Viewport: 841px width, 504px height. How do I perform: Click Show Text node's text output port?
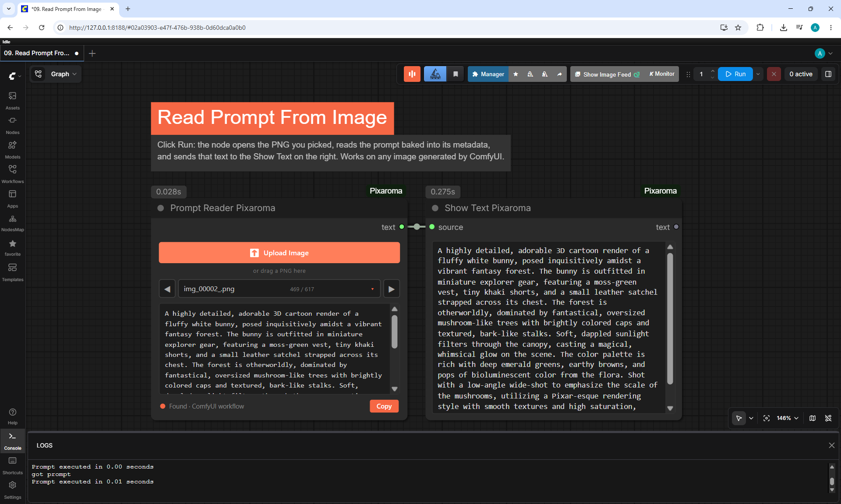point(676,227)
